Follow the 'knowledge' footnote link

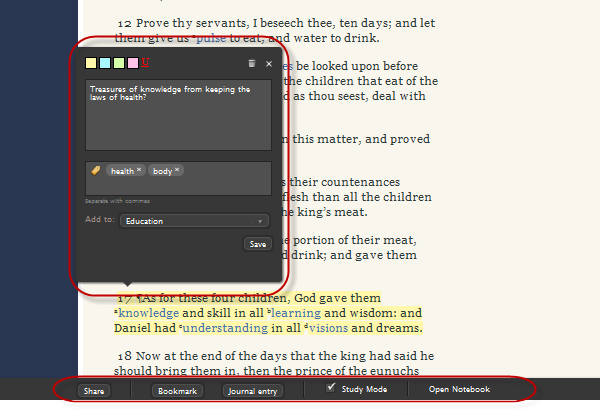149,313
